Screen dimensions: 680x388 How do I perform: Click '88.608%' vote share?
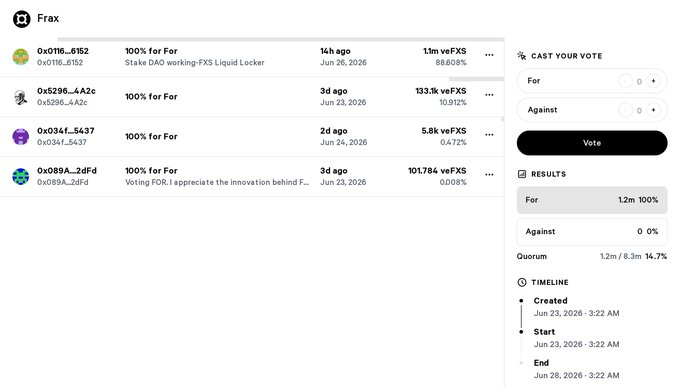pos(451,62)
